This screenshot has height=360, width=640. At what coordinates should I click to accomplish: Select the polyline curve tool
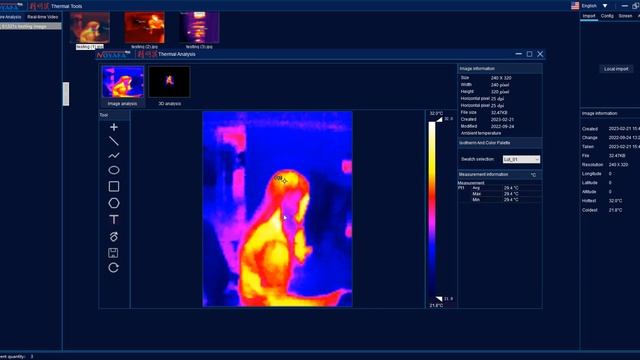[x=113, y=156]
